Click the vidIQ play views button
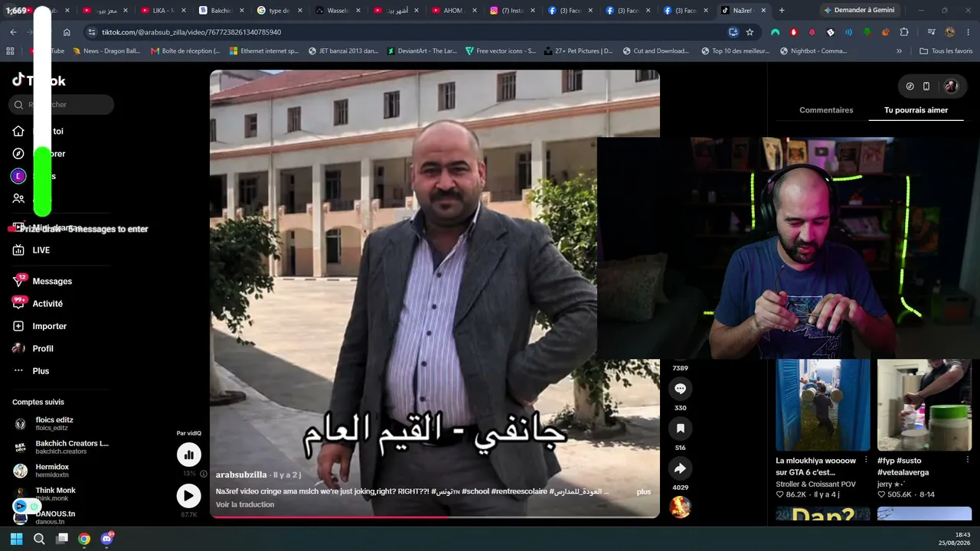980x551 pixels. [188, 496]
